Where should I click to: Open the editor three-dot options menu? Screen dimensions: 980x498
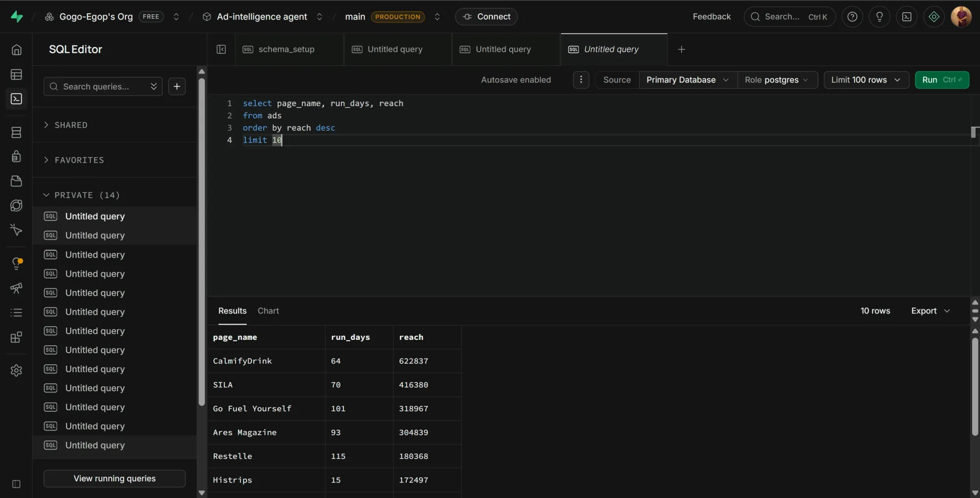581,80
